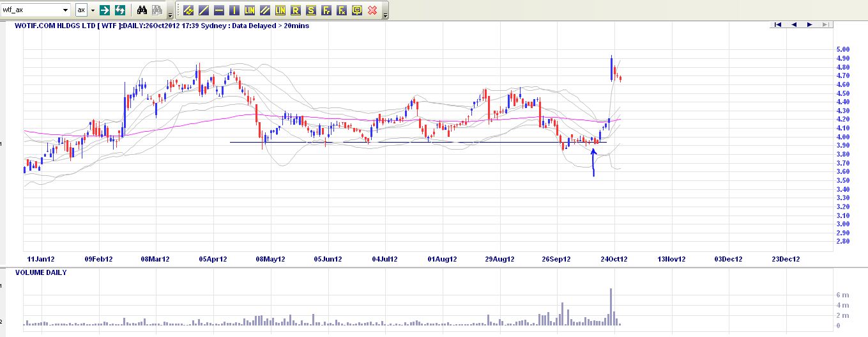Click the 2 m volume axis label
The width and height of the screenshot is (868, 337).
842,316
